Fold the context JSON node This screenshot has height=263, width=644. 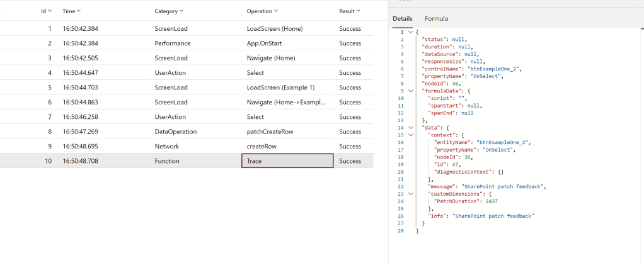tap(411, 135)
